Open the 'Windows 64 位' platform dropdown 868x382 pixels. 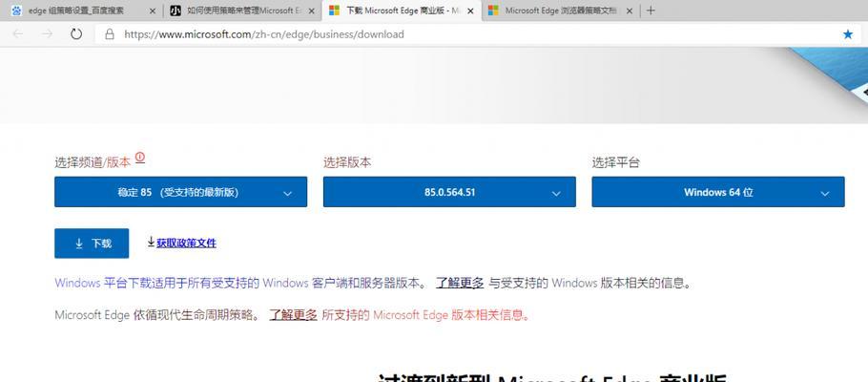(x=718, y=192)
